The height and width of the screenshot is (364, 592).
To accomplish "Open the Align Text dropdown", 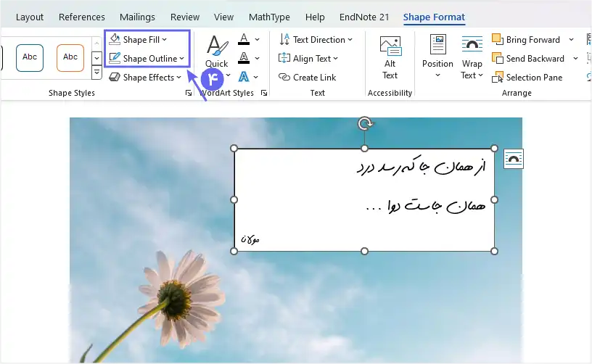I will (308, 59).
